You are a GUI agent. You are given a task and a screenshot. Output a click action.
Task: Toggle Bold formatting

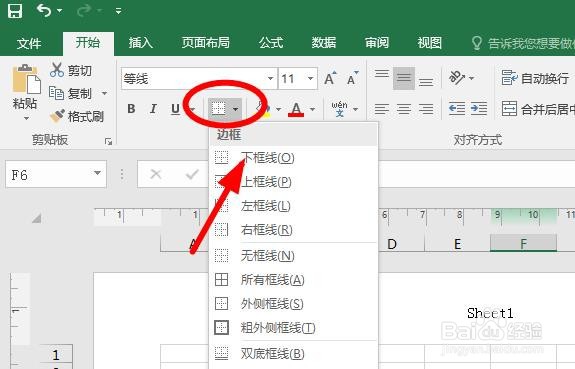pos(131,109)
